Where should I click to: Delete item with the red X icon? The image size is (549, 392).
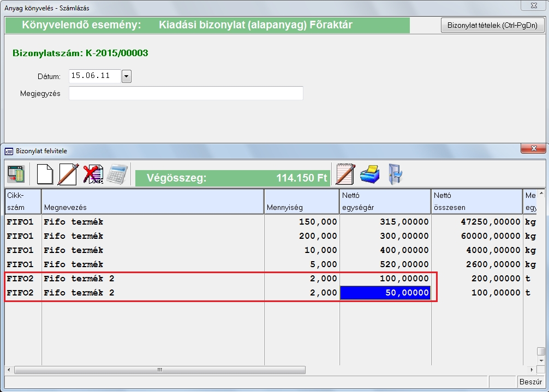pyautogui.click(x=93, y=174)
